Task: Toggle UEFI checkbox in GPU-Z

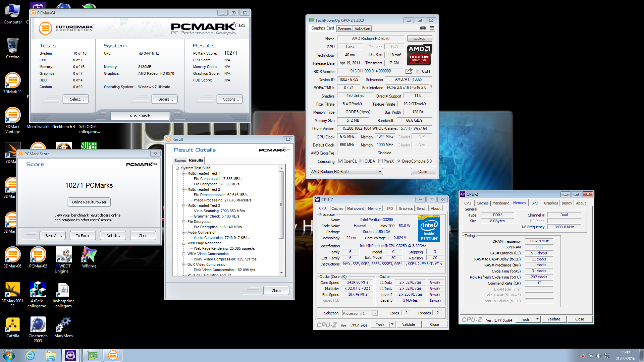Action: pos(419,71)
